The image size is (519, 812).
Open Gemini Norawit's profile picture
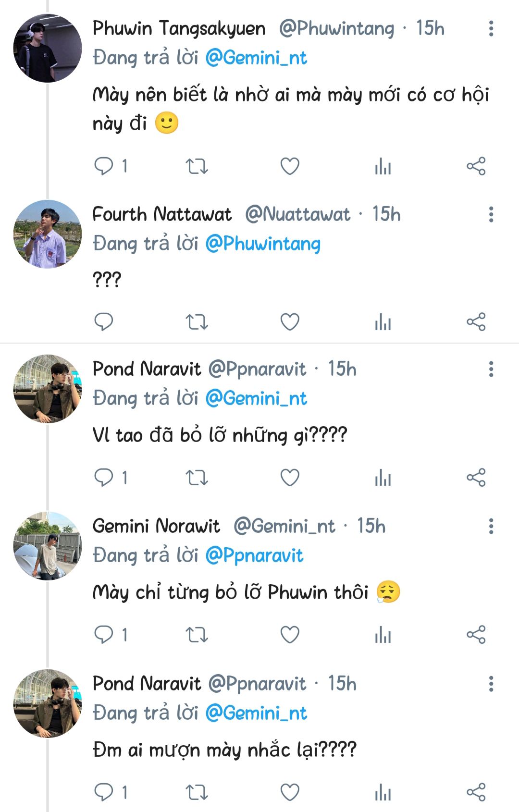(47, 546)
